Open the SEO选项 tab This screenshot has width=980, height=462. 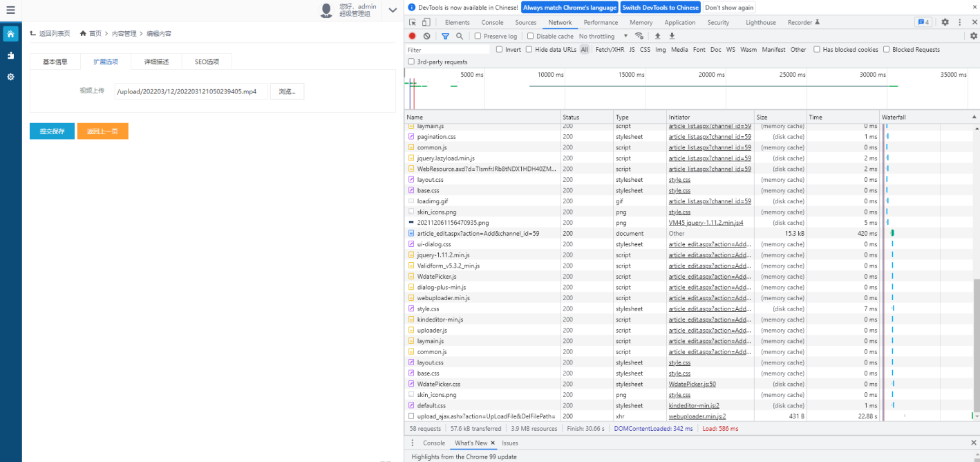point(205,62)
